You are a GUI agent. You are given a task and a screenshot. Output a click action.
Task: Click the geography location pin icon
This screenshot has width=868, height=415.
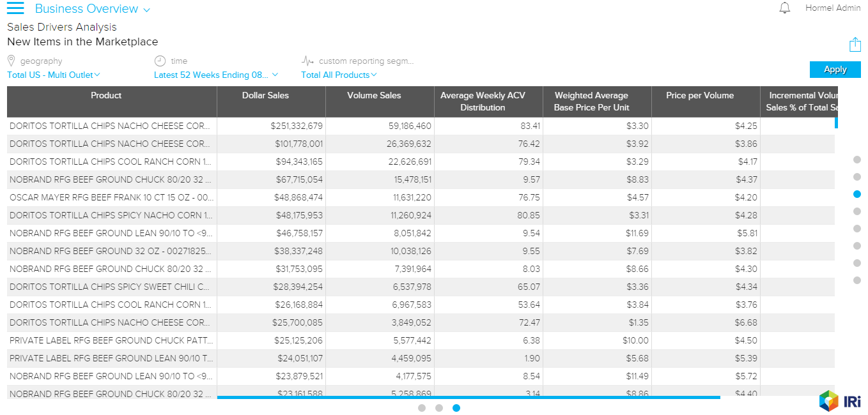click(x=12, y=61)
